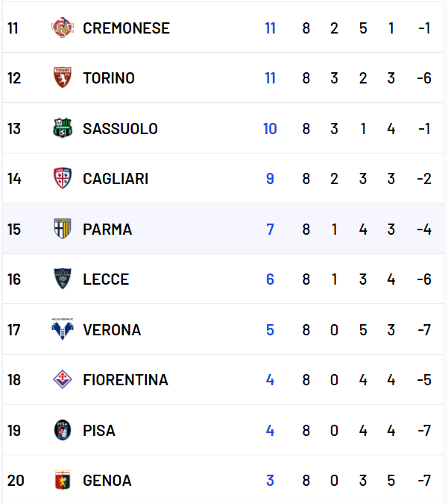
Task: Select the SASSUOLO team name
Action: [120, 129]
